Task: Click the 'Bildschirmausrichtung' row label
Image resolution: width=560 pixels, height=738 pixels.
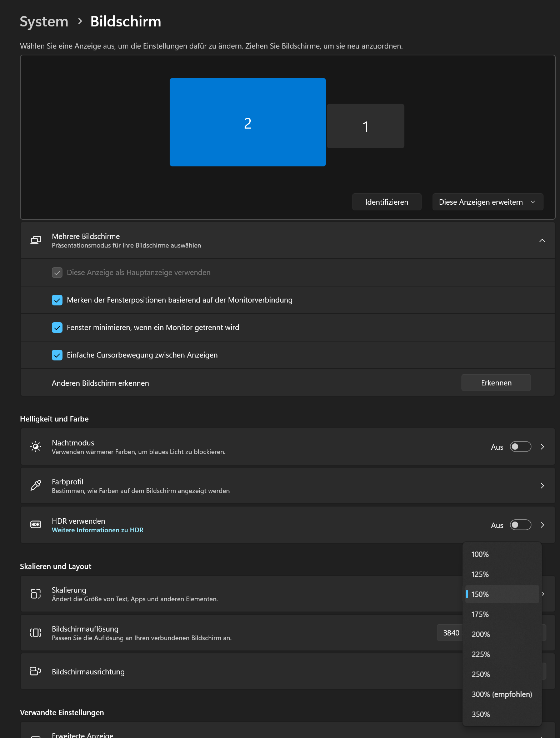Action: point(88,672)
